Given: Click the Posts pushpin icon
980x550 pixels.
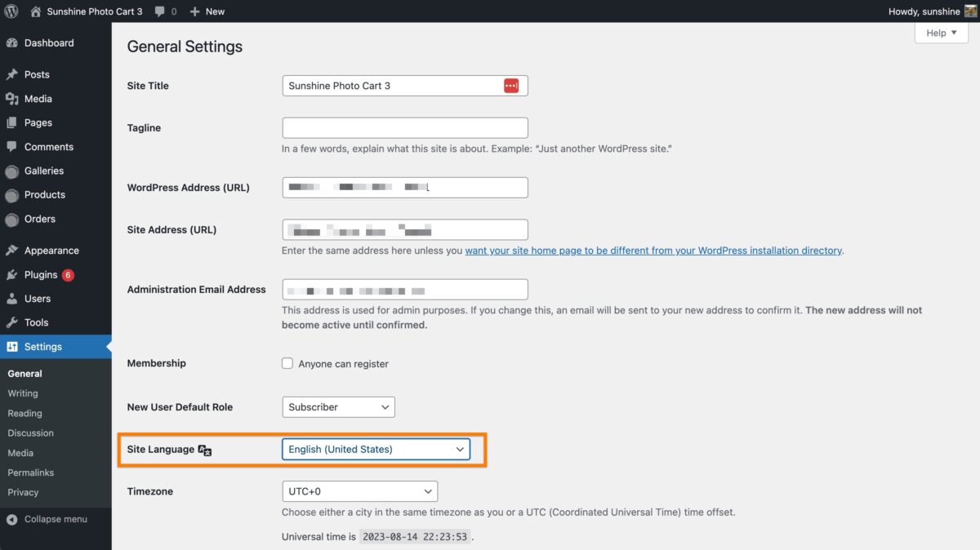Looking at the screenshot, I should (11, 74).
